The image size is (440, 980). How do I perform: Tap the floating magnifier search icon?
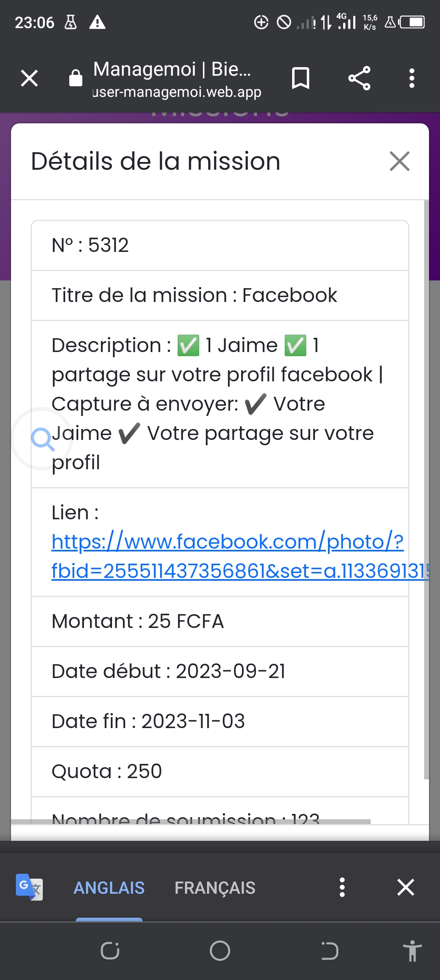(42, 439)
